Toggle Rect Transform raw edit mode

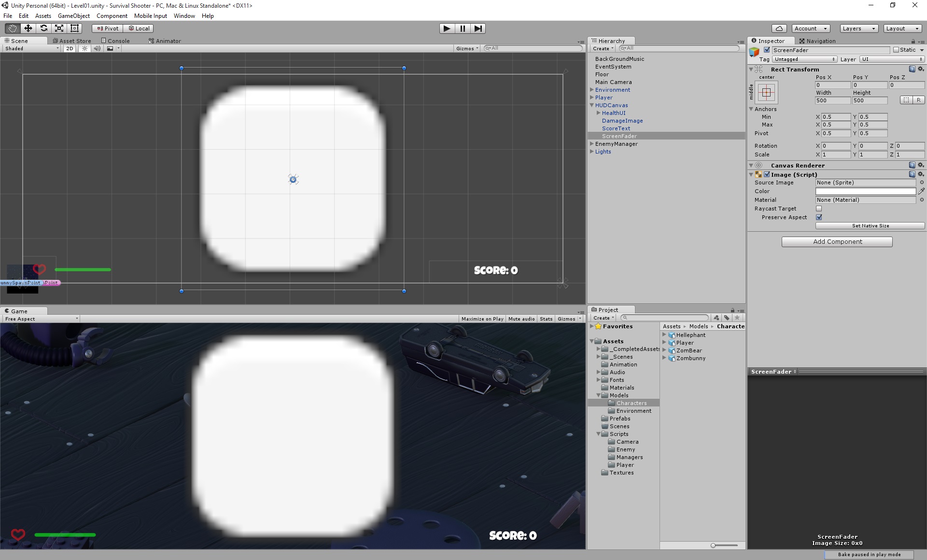click(918, 100)
